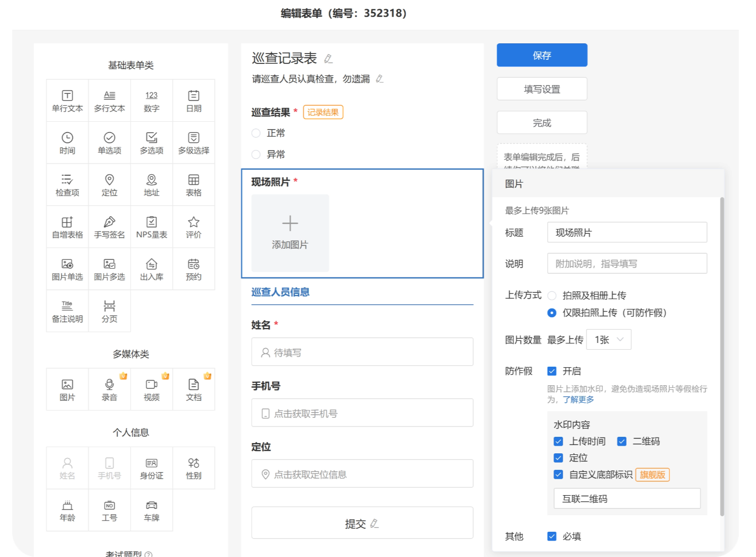Click edit pencil beside 巡查记录表 title
Image resolution: width=756 pixels, height=557 pixels.
tap(328, 59)
